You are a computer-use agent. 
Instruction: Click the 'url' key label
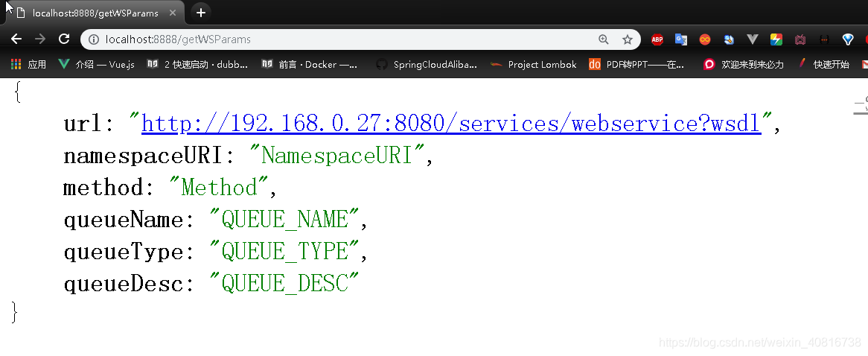tap(83, 124)
